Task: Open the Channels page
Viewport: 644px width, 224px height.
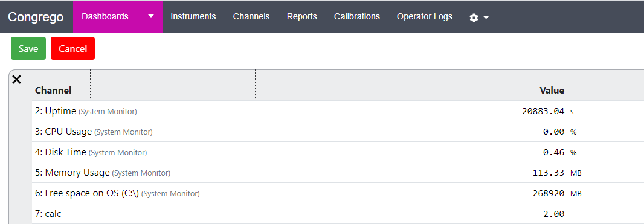Action: click(x=251, y=16)
